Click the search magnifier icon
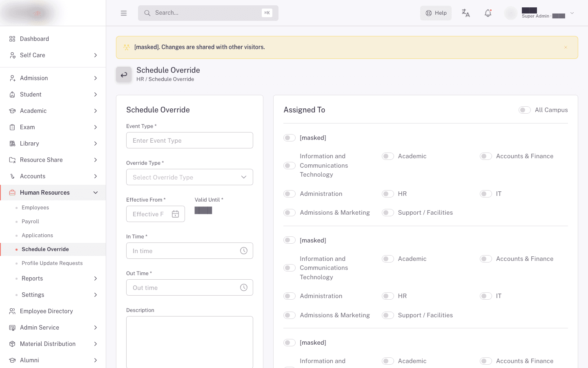The image size is (588, 368). (x=147, y=13)
